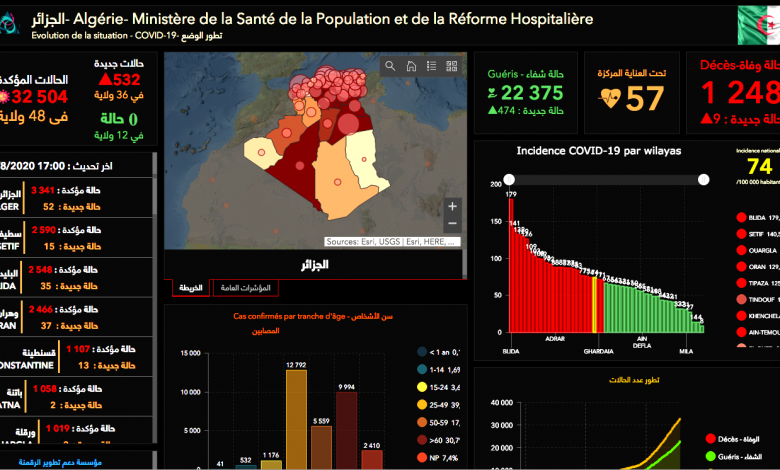The height and width of the screenshot is (470, 780).
Task: Toggle the '50-59' age legend item
Action: 438,422
